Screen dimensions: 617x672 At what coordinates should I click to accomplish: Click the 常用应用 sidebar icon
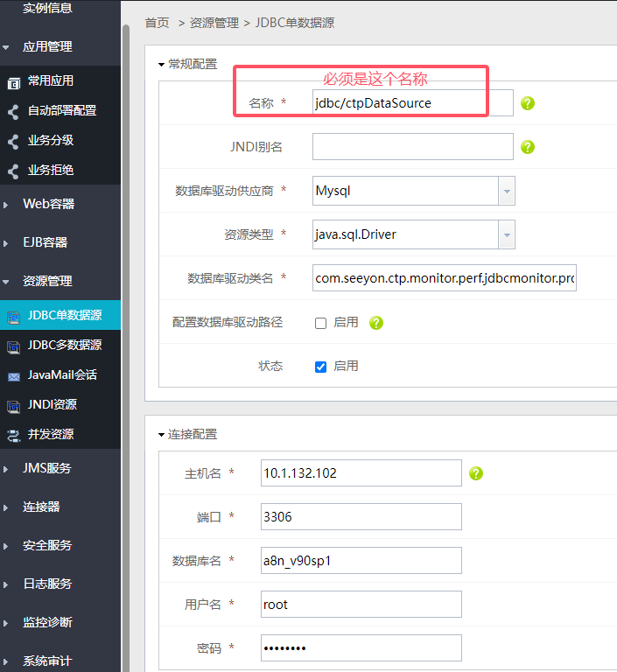[x=14, y=82]
